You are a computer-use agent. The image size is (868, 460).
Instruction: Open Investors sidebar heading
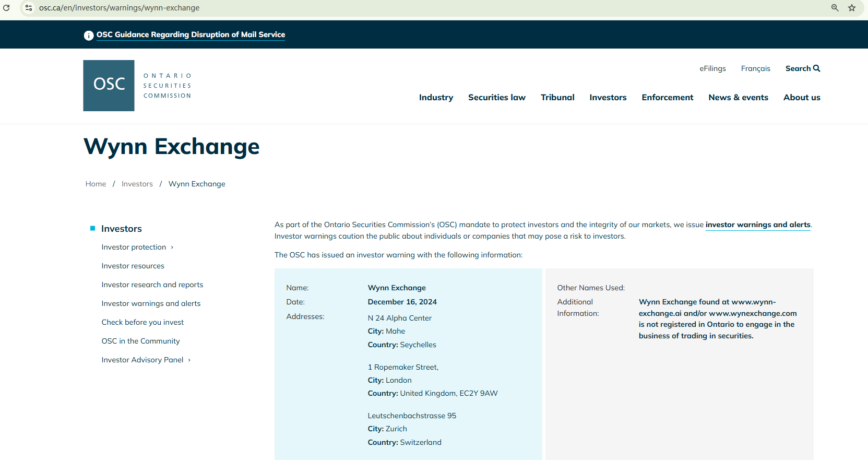(121, 229)
